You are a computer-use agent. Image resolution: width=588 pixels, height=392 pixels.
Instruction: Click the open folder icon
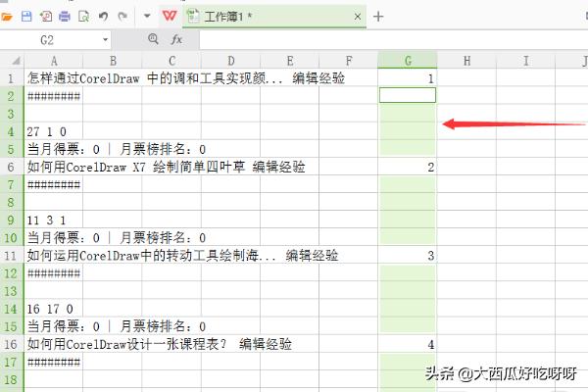9,17
